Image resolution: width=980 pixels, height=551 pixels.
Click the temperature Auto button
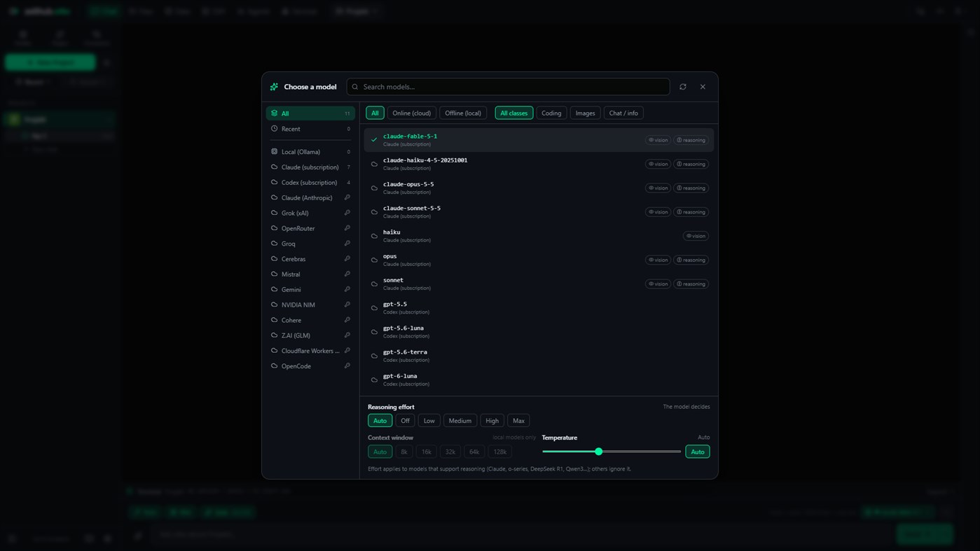(x=698, y=452)
